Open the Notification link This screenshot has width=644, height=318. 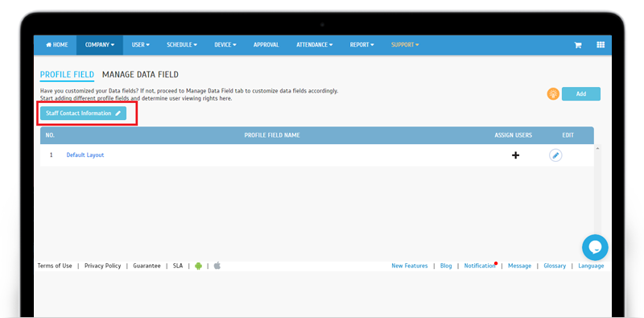(x=480, y=266)
